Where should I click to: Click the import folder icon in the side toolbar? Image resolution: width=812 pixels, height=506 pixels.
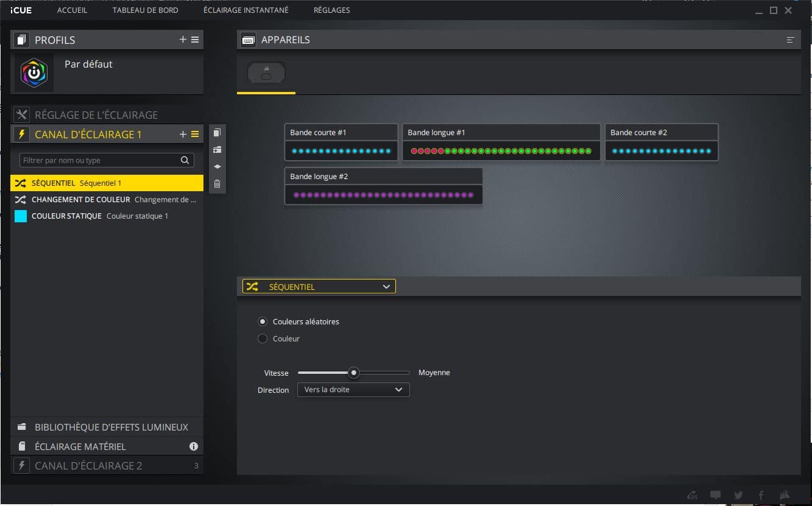(x=217, y=150)
